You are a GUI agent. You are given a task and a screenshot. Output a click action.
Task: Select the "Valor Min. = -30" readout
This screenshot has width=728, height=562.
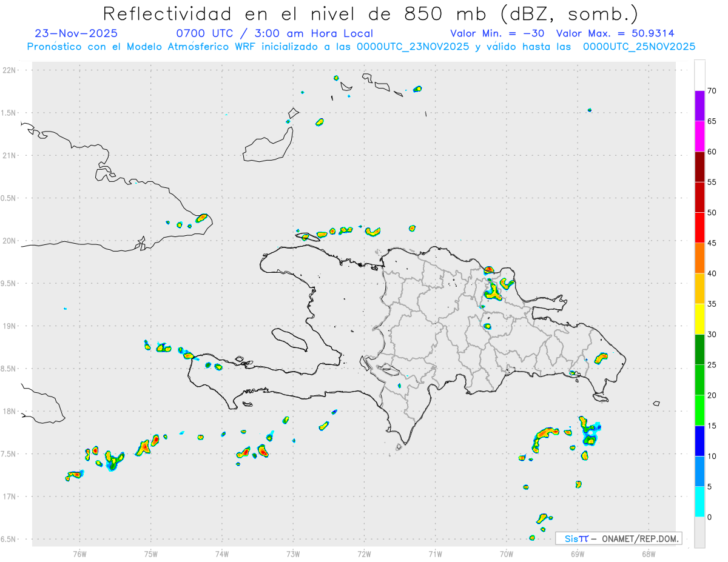point(497,33)
